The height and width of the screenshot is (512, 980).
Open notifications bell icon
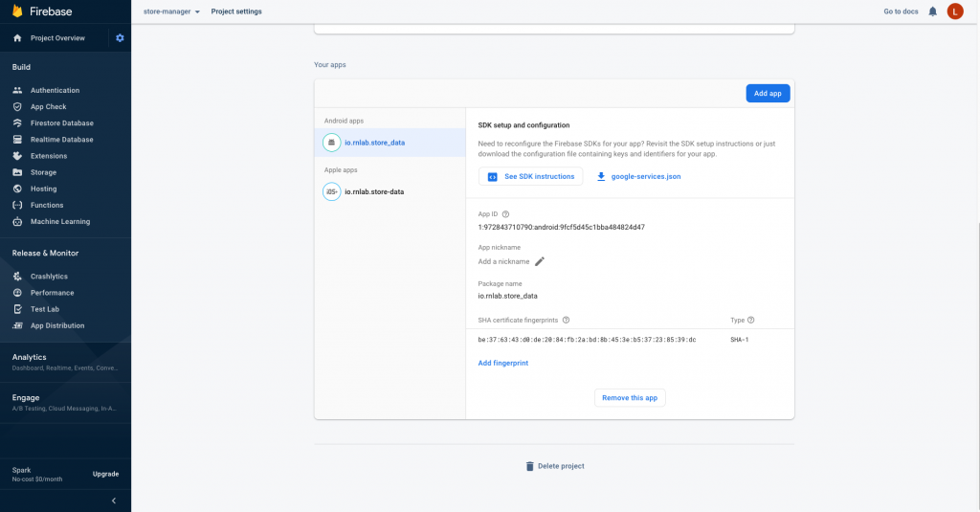(x=932, y=11)
